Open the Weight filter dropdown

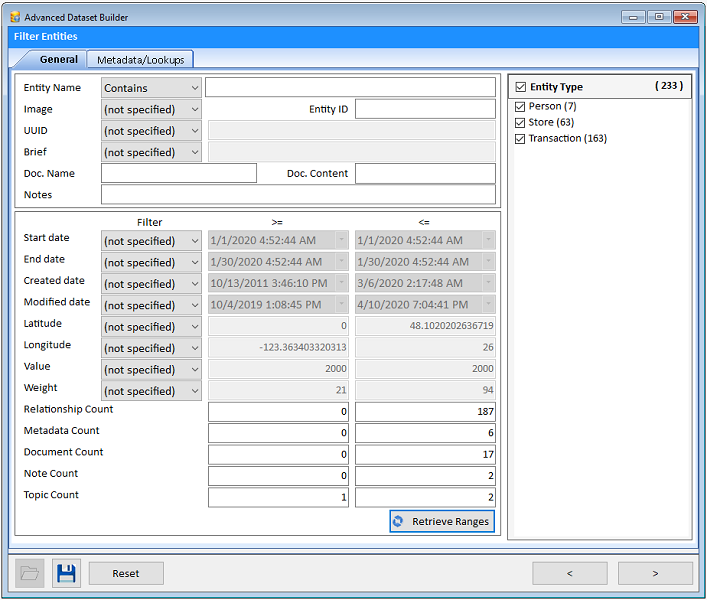click(151, 391)
